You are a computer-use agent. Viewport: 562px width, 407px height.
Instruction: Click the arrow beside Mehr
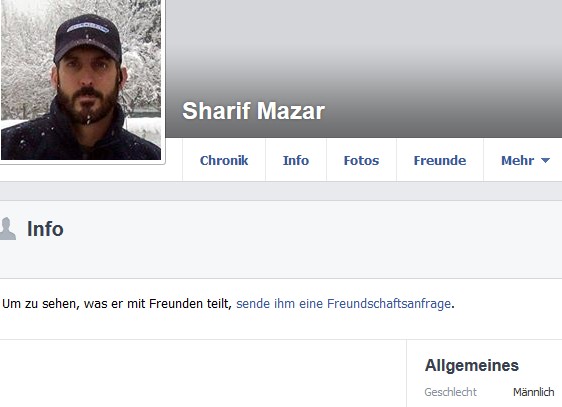545,161
